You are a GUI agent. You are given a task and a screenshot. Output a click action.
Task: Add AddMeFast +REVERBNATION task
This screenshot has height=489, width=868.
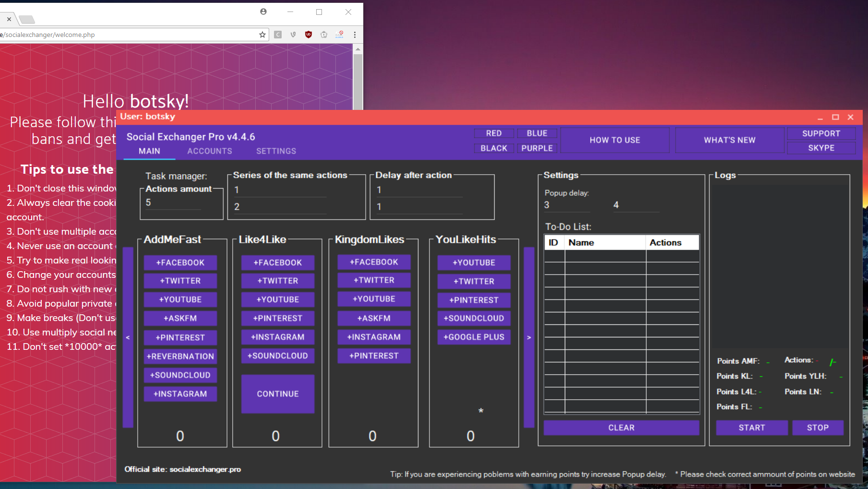coord(180,356)
